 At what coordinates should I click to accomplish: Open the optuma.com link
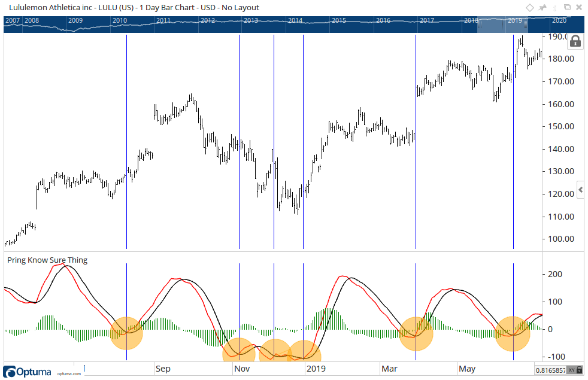pyautogui.click(x=69, y=373)
